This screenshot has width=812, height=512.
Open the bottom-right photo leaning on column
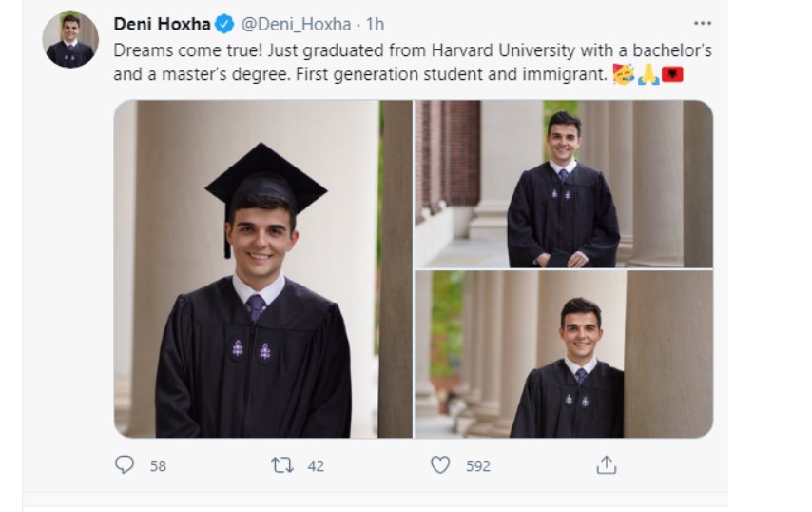point(563,355)
